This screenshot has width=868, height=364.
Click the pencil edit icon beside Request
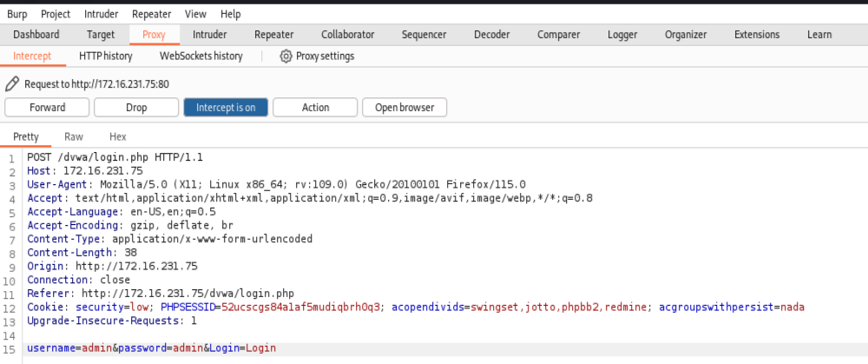coord(11,84)
